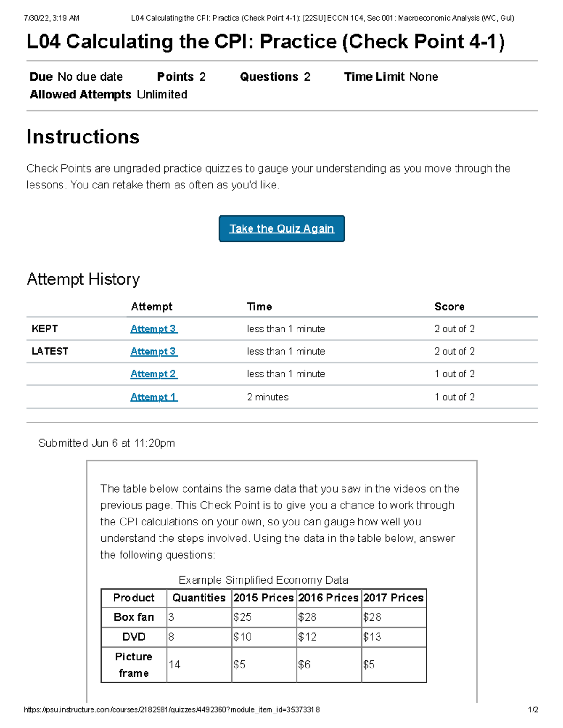Select the Attempt column header
Screen dimensions: 563x728
152,307
